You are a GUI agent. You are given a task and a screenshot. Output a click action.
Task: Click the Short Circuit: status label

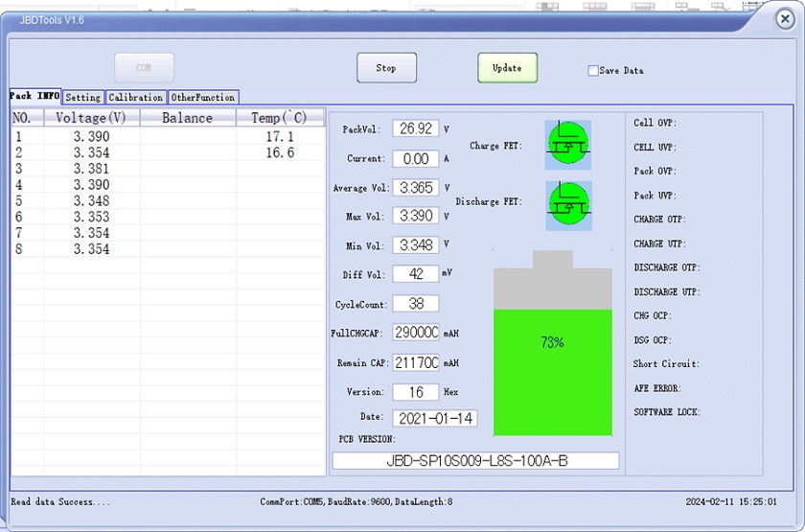666,363
